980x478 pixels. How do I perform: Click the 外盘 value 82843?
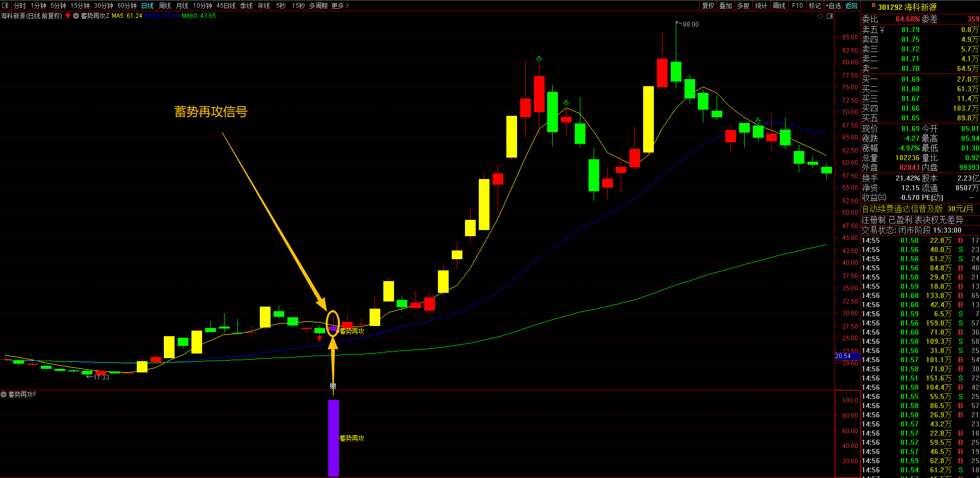point(910,168)
